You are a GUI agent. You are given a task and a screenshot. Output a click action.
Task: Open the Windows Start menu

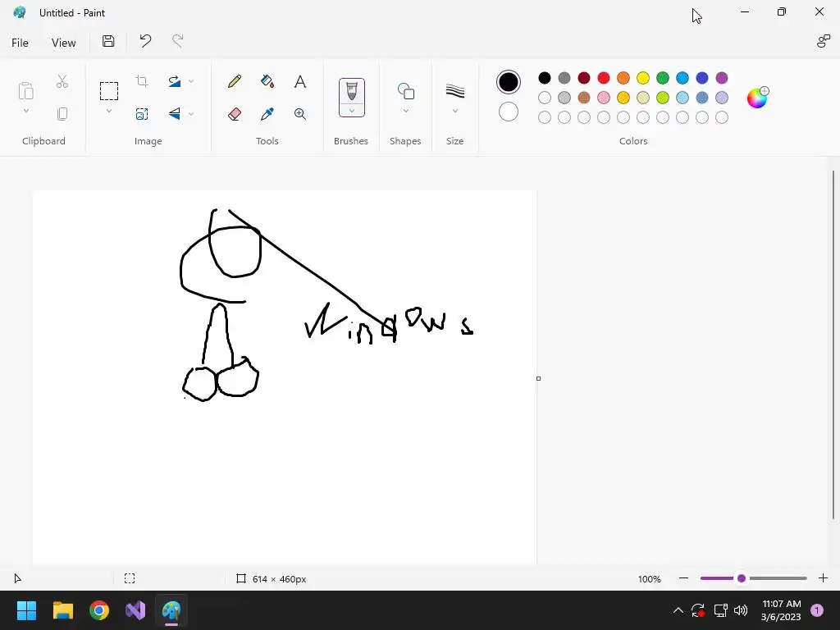click(x=26, y=610)
